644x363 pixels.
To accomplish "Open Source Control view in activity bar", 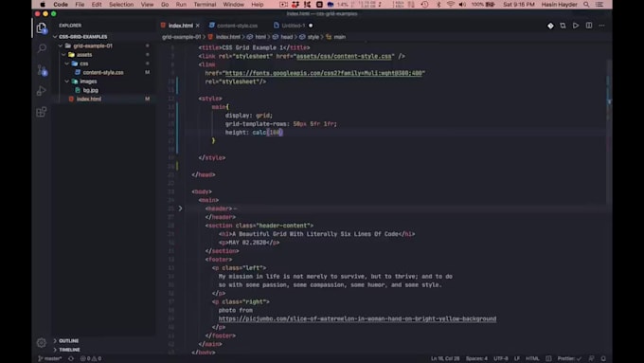I will coord(42,70).
